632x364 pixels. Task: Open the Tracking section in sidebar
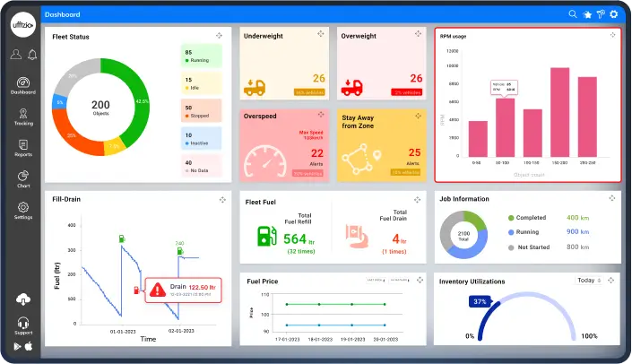23,117
